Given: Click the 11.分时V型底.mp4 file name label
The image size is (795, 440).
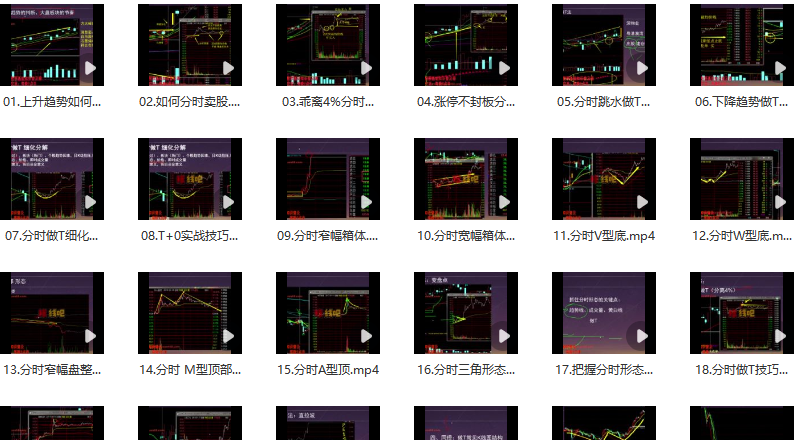Looking at the screenshot, I should coord(604,236).
